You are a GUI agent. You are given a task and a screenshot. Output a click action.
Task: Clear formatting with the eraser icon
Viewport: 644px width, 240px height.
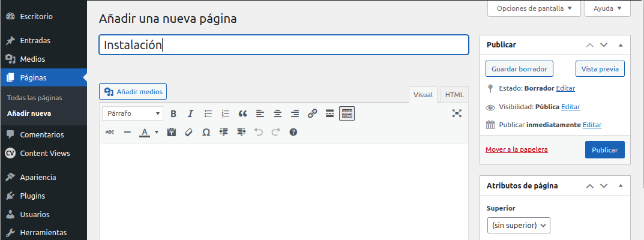click(188, 132)
